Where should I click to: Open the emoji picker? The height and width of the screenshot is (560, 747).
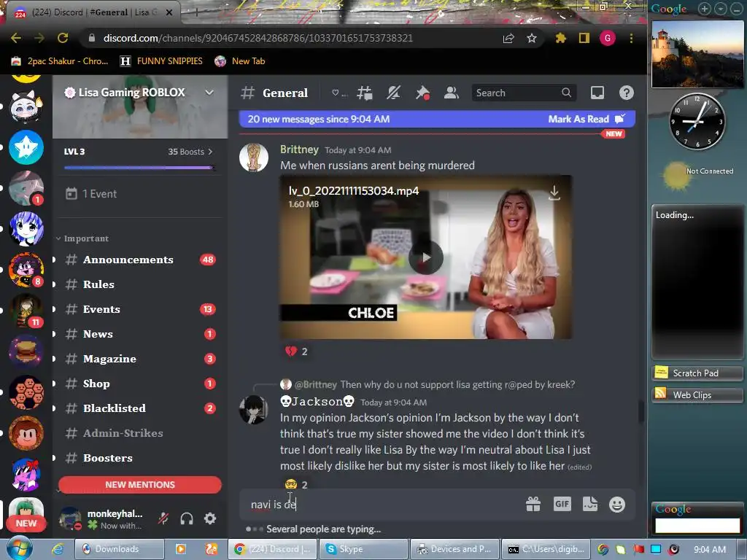point(617,505)
